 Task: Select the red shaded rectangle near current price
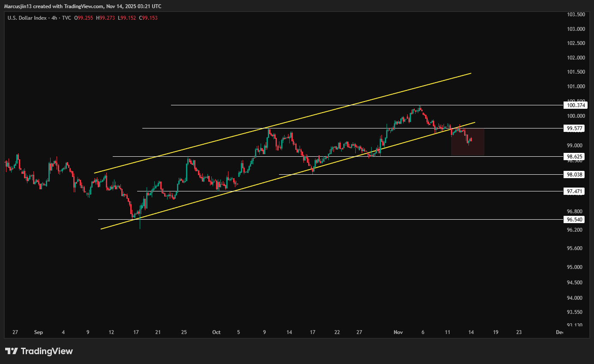tap(468, 142)
